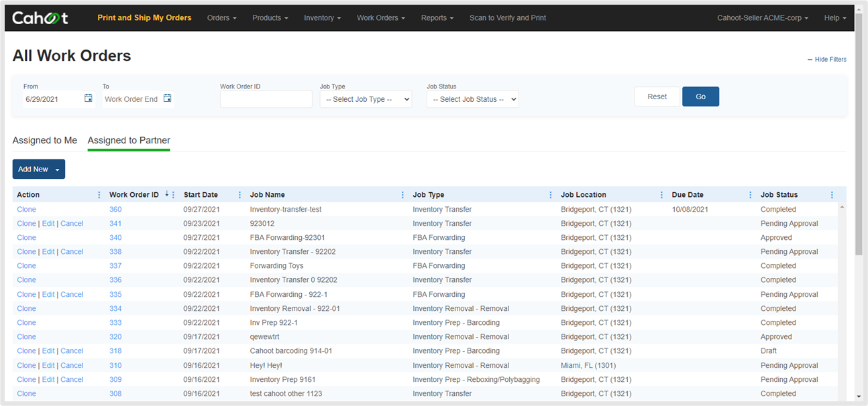Image resolution: width=868 pixels, height=406 pixels.
Task: Edit work order 318
Action: click(x=48, y=351)
